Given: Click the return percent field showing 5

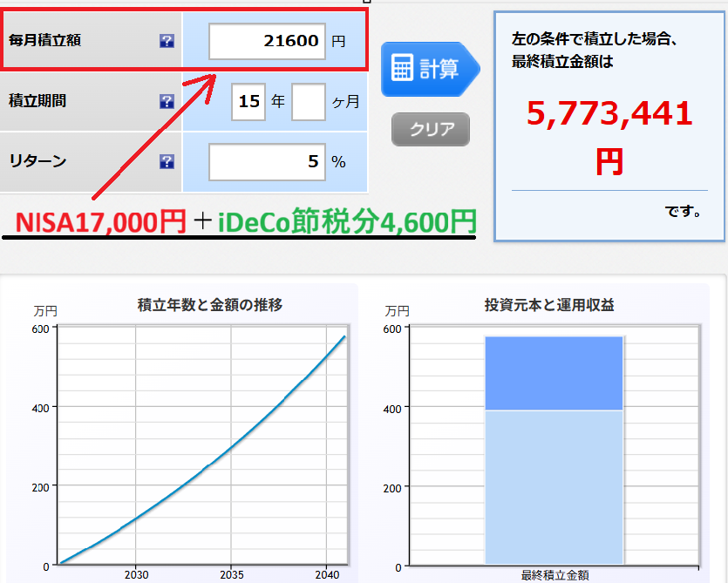Looking at the screenshot, I should tap(267, 161).
